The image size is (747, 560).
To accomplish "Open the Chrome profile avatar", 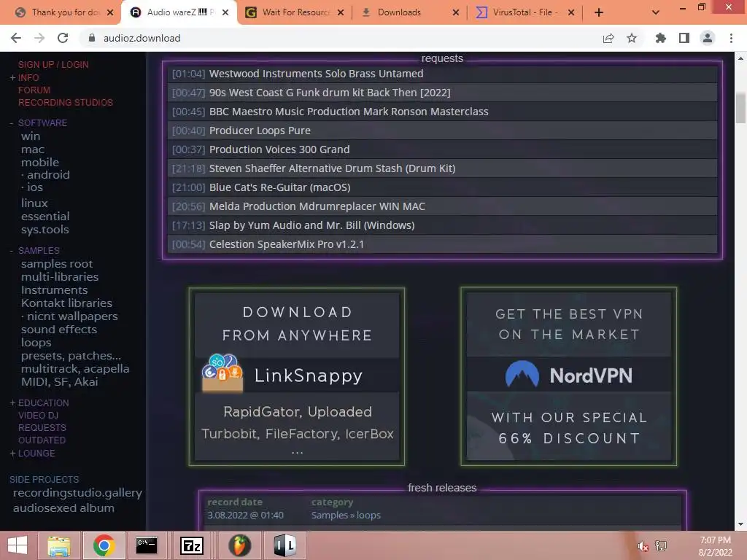I will [x=708, y=38].
